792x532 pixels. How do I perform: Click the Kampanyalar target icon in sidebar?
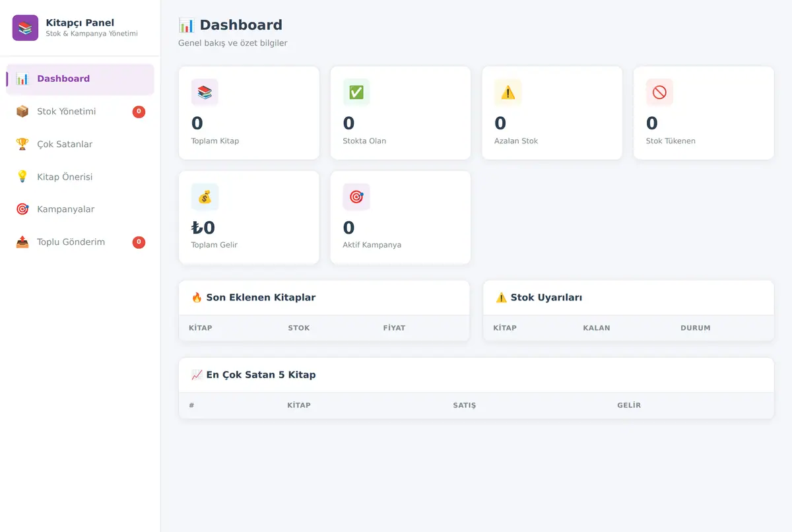coord(22,209)
